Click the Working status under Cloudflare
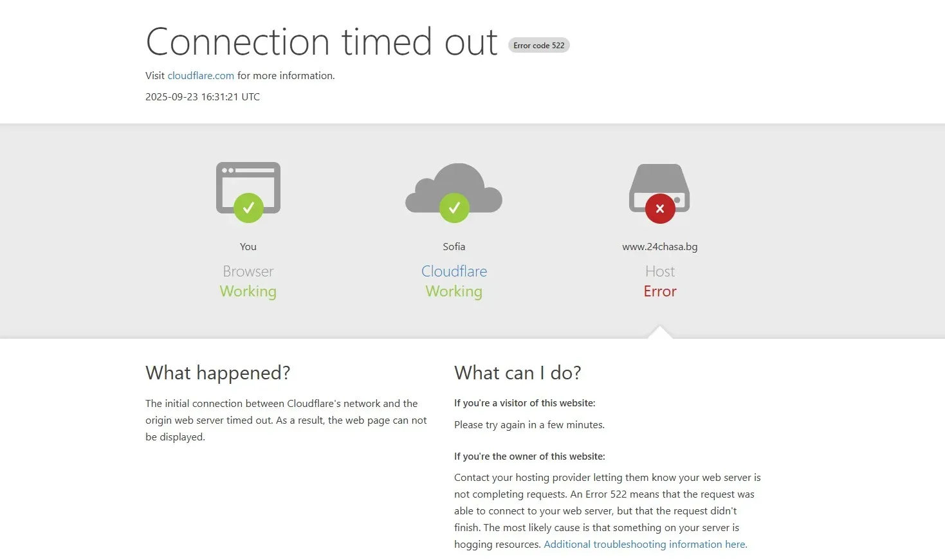 click(x=454, y=291)
